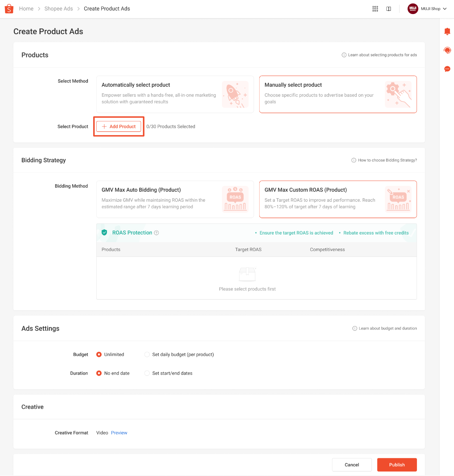Choose Set start/end dates duration

tap(147, 373)
